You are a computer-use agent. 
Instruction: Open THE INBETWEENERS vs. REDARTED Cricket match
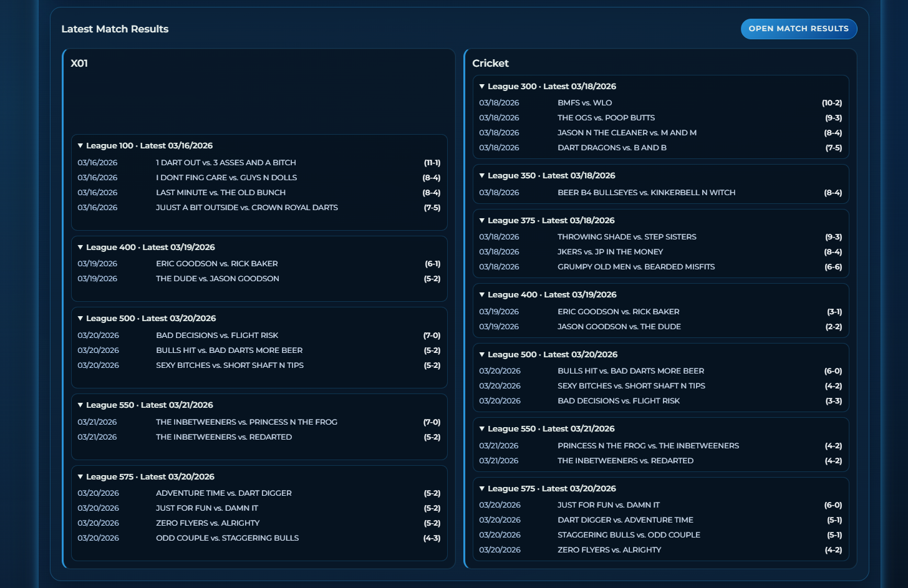[x=626, y=460]
